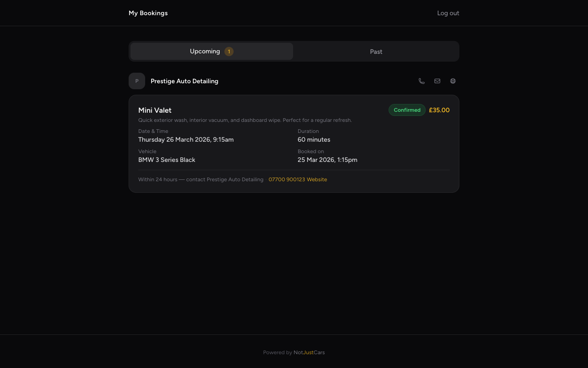The width and height of the screenshot is (588, 368).
Task: Click the Booked on date 25 Mar 2026
Action: (328, 160)
